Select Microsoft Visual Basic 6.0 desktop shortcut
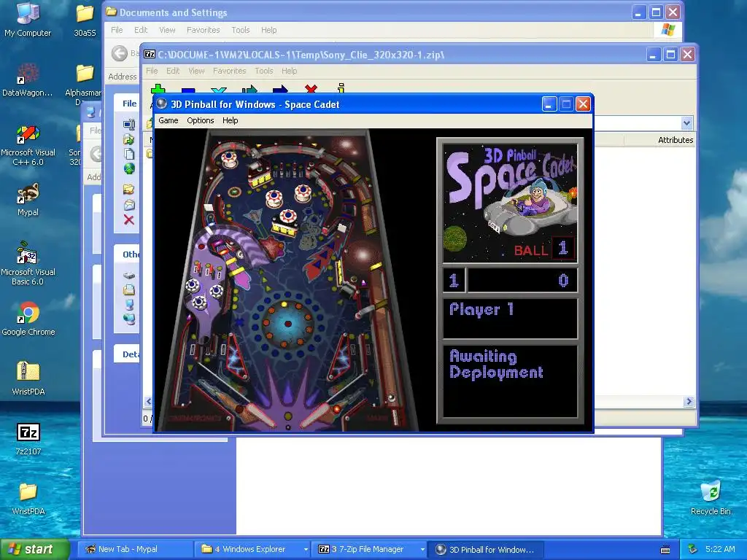The width and height of the screenshot is (747, 560). pyautogui.click(x=28, y=264)
